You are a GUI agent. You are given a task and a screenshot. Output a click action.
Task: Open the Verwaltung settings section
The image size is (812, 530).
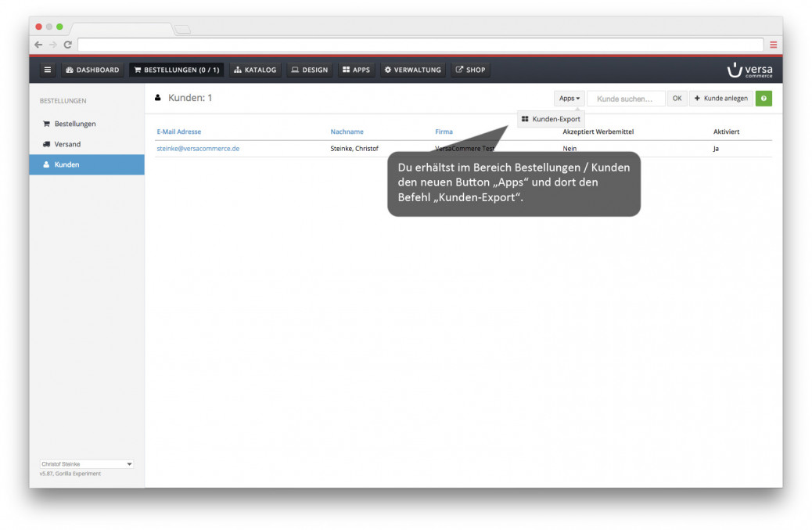pyautogui.click(x=413, y=70)
